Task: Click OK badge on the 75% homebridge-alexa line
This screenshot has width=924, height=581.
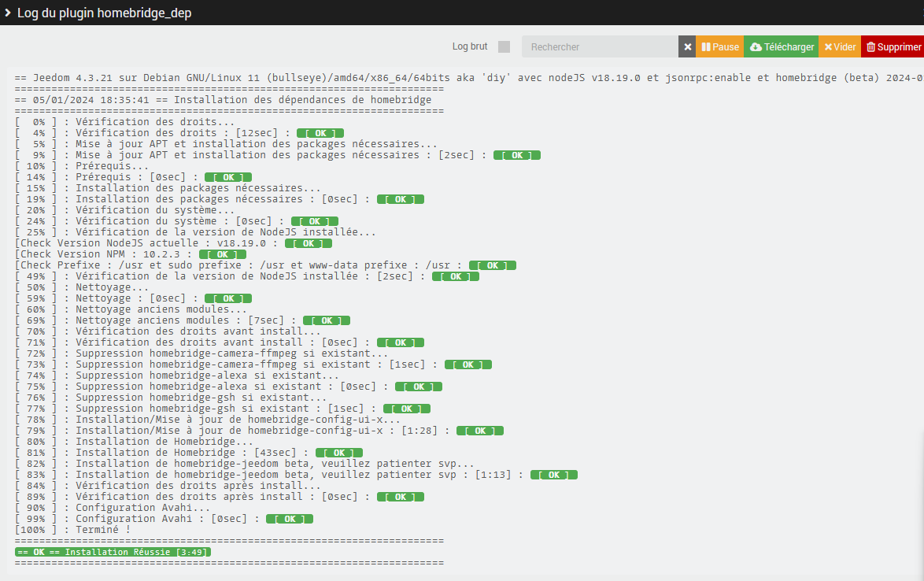Action: 419,387
